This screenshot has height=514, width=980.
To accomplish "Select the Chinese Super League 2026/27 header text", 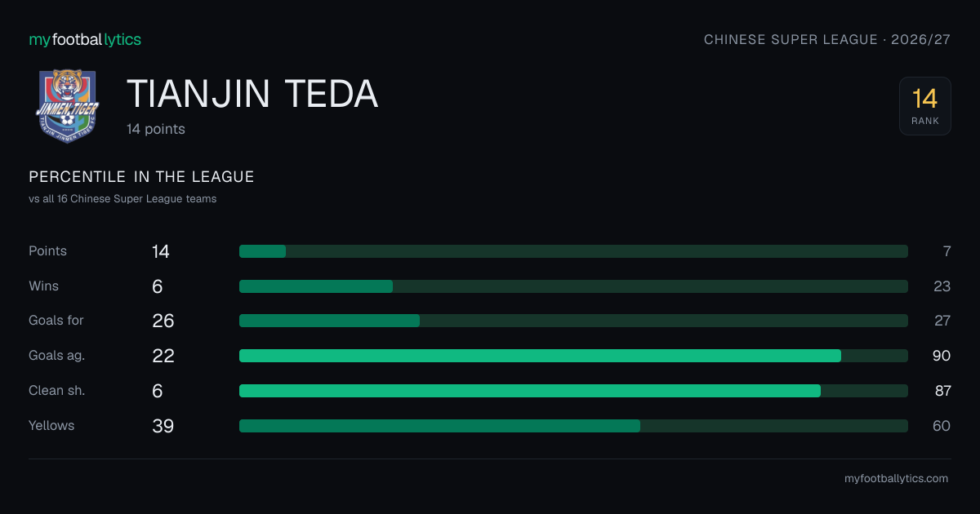I will [827, 39].
